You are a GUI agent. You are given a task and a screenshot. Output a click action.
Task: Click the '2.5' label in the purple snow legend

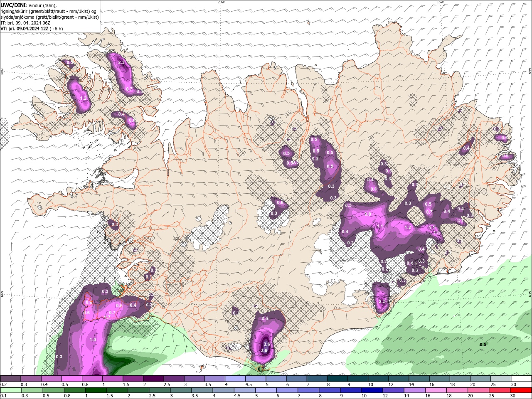pyautogui.click(x=167, y=384)
